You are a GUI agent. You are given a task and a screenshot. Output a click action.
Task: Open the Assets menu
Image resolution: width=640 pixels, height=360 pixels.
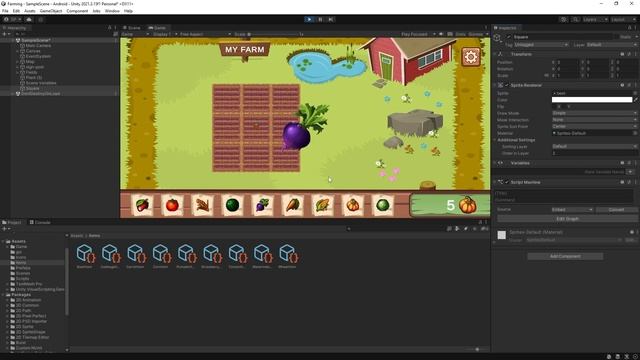(x=29, y=11)
